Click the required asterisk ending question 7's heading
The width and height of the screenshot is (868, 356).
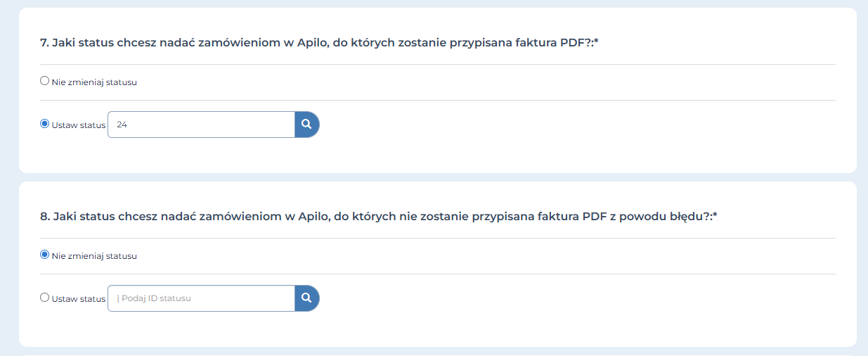coord(596,42)
